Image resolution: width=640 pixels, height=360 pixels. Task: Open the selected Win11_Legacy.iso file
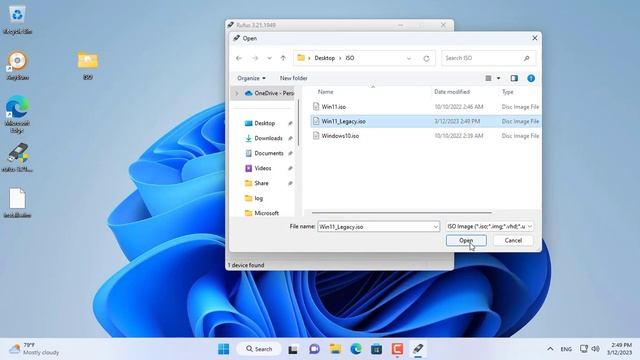click(466, 240)
